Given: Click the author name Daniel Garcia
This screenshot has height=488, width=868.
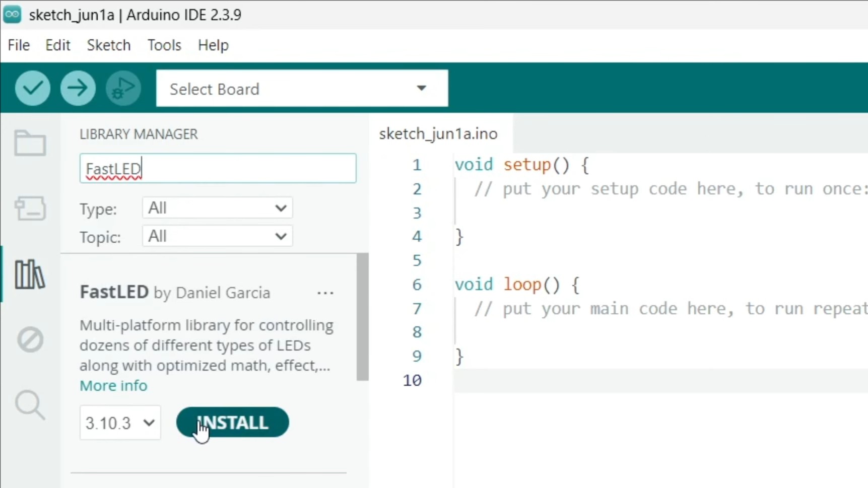Looking at the screenshot, I should pos(223,293).
